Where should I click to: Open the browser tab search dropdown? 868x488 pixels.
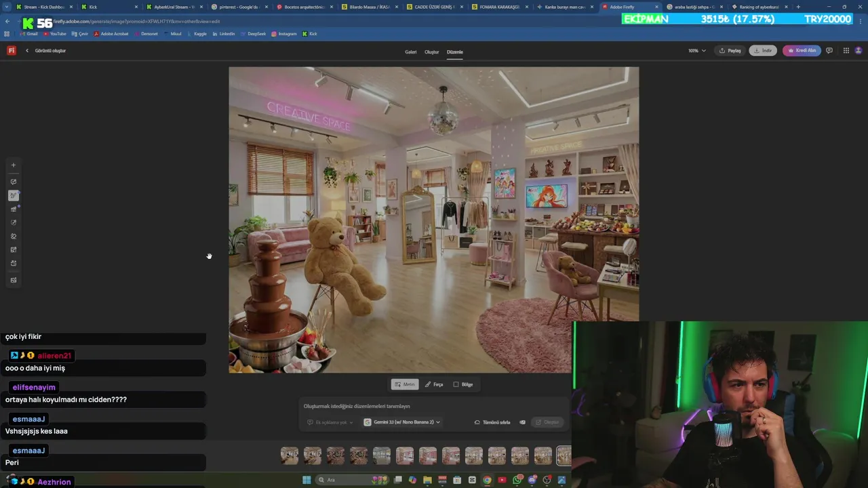click(x=7, y=7)
